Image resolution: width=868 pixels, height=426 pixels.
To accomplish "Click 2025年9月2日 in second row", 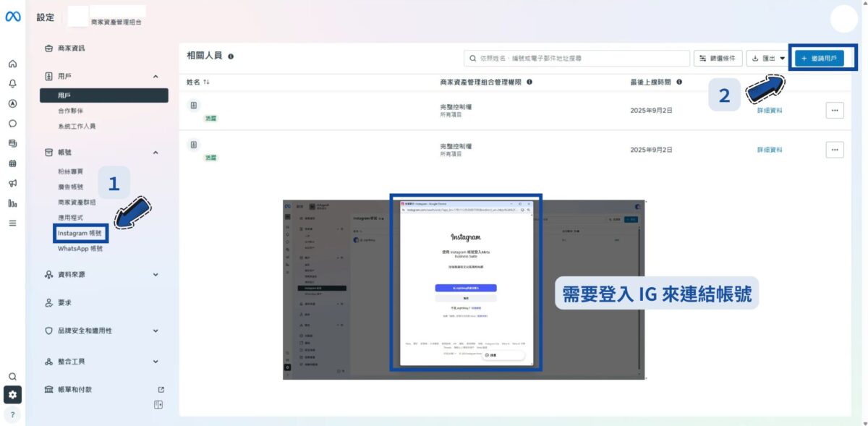I will click(651, 150).
